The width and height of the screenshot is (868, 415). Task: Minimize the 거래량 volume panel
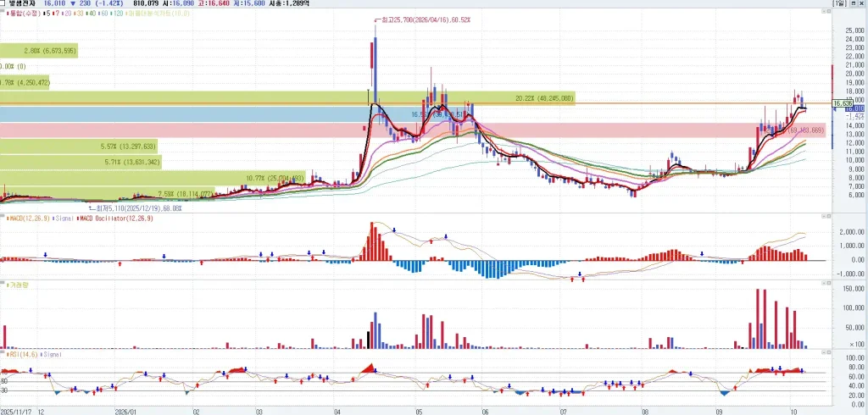[824, 283]
